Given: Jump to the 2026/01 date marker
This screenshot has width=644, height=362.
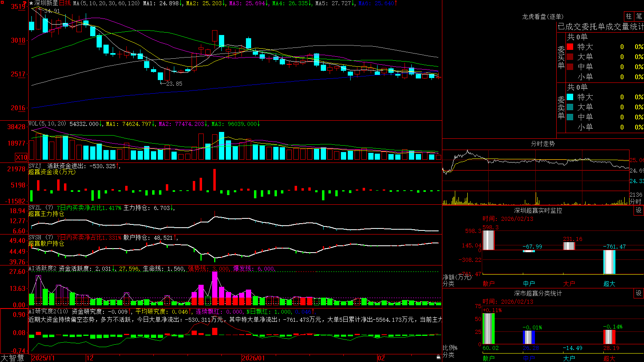Looking at the screenshot, I should click(x=253, y=358).
